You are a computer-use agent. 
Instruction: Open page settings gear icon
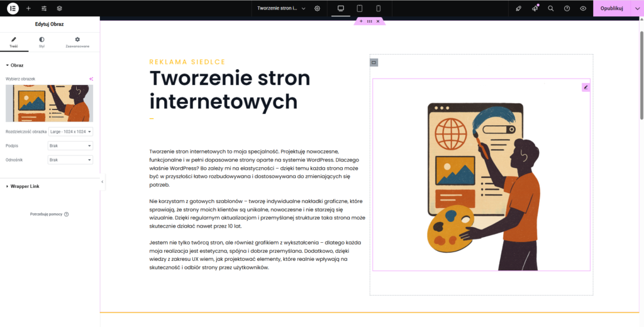(317, 8)
